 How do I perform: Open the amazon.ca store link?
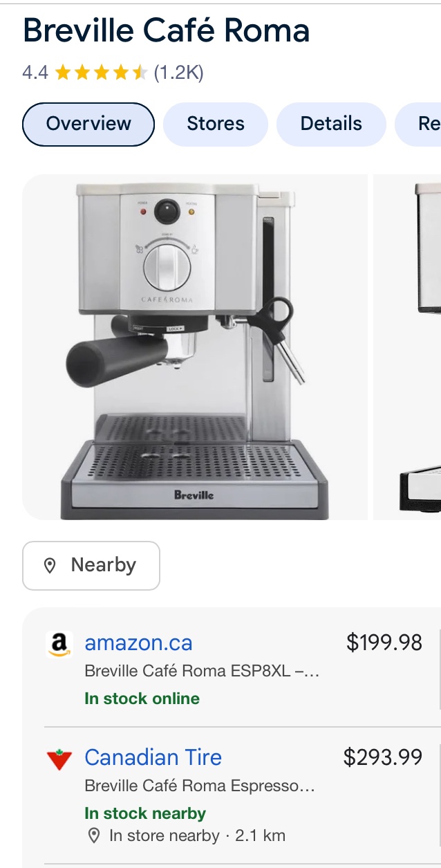[x=138, y=643]
